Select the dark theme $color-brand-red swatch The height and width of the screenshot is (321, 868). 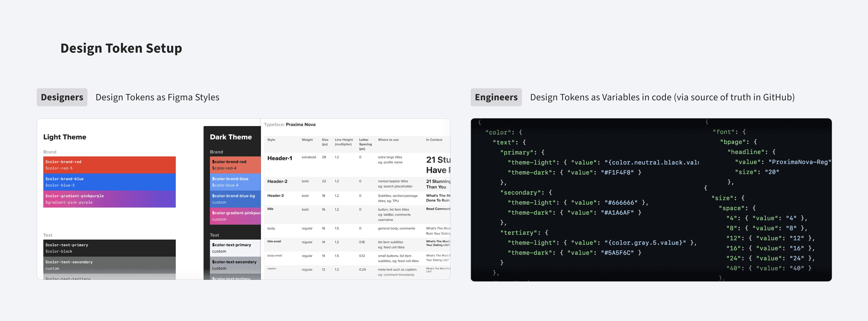[x=235, y=165]
